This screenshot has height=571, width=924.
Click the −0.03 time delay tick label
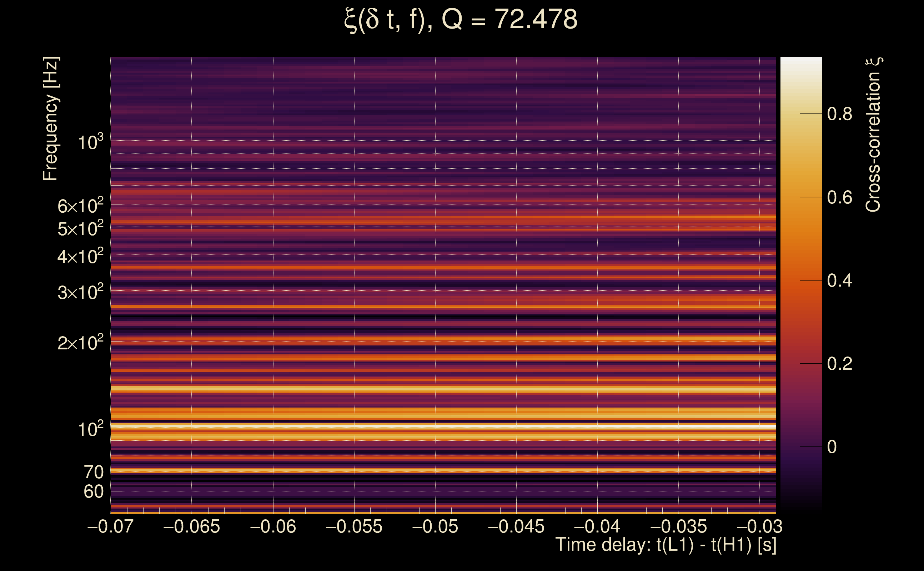[760, 526]
